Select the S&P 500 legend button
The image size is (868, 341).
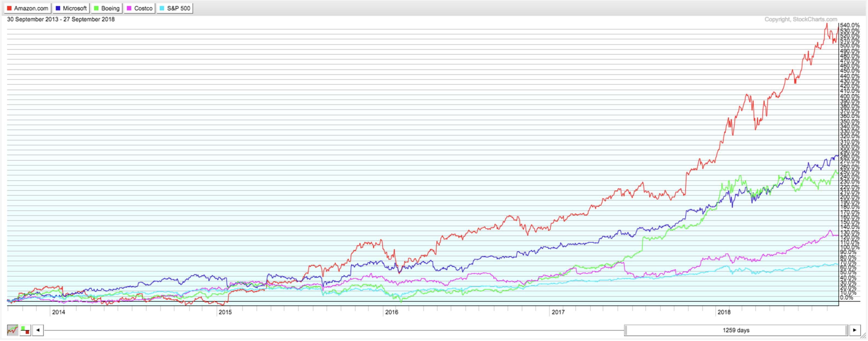click(x=175, y=8)
